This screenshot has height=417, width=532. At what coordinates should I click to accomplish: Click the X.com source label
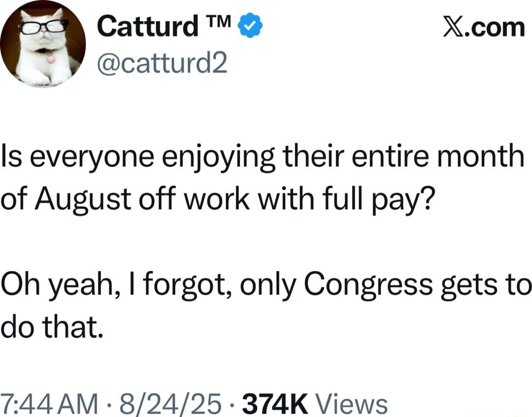point(484,27)
